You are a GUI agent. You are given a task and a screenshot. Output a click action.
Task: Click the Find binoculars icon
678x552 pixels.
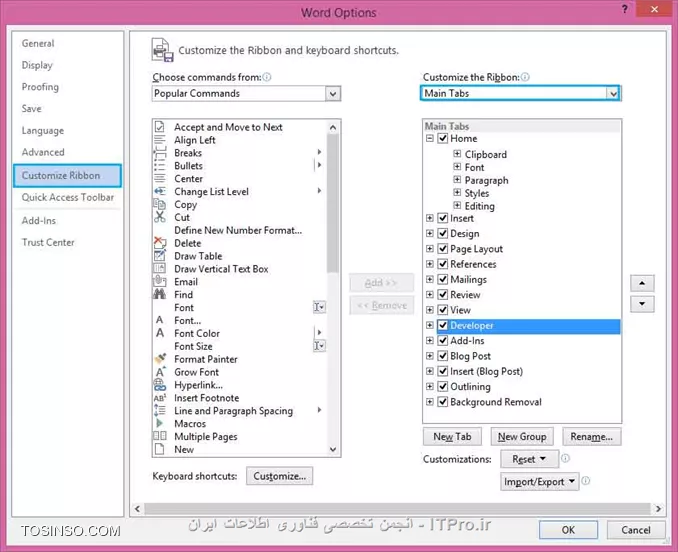point(160,294)
